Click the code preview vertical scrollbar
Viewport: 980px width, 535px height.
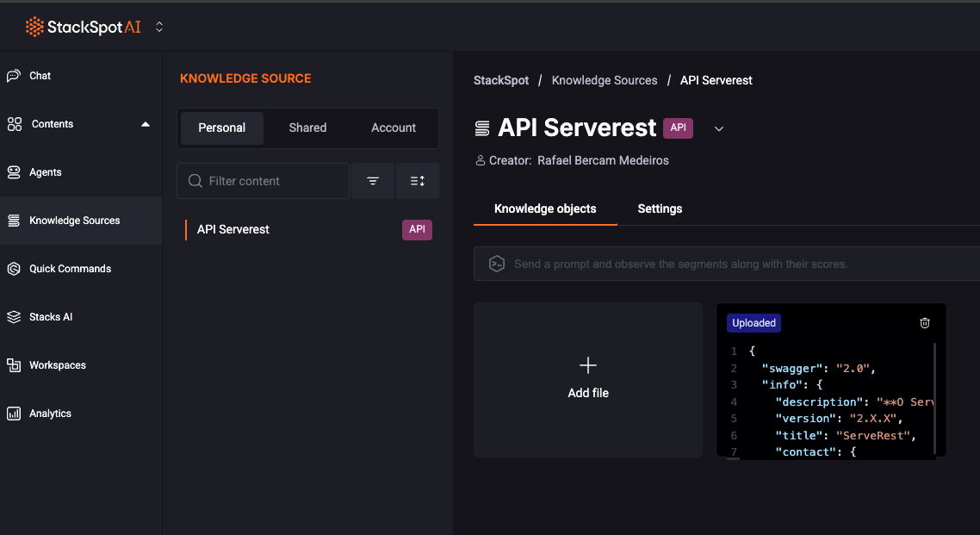(935, 398)
